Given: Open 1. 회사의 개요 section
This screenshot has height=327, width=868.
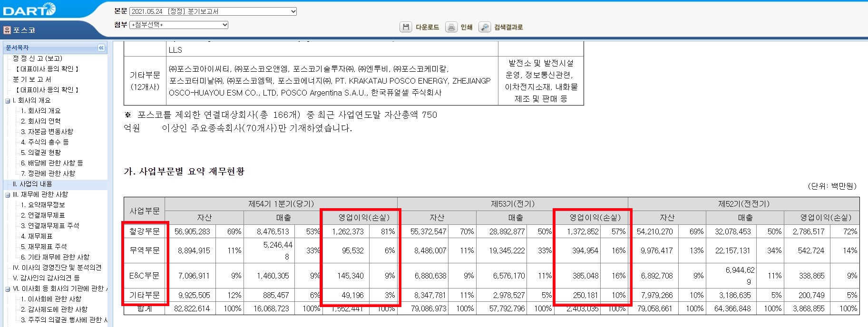Looking at the screenshot, I should [x=41, y=111].
